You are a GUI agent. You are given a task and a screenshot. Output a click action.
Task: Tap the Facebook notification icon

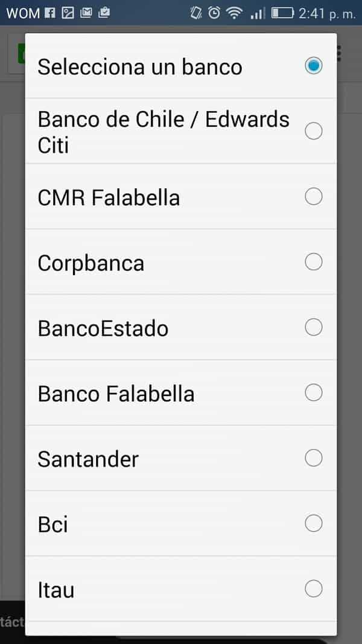click(50, 13)
